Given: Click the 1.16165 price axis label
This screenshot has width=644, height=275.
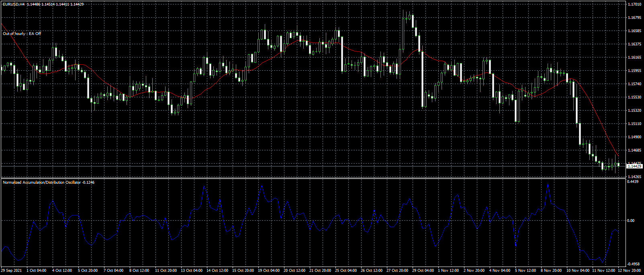Looking at the screenshot, I should [634, 57].
